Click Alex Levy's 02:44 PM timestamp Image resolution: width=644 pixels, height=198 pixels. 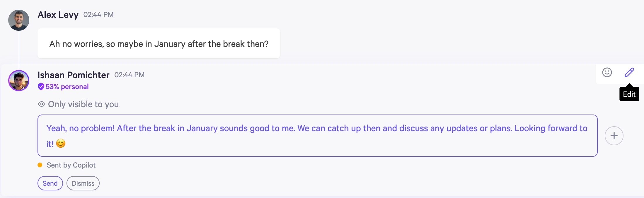tap(98, 15)
